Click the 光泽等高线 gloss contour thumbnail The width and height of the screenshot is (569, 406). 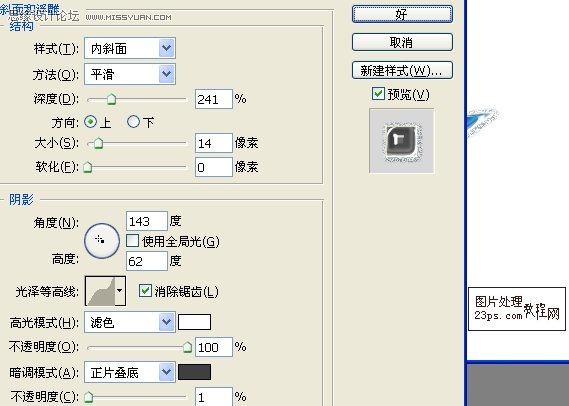tap(100, 291)
